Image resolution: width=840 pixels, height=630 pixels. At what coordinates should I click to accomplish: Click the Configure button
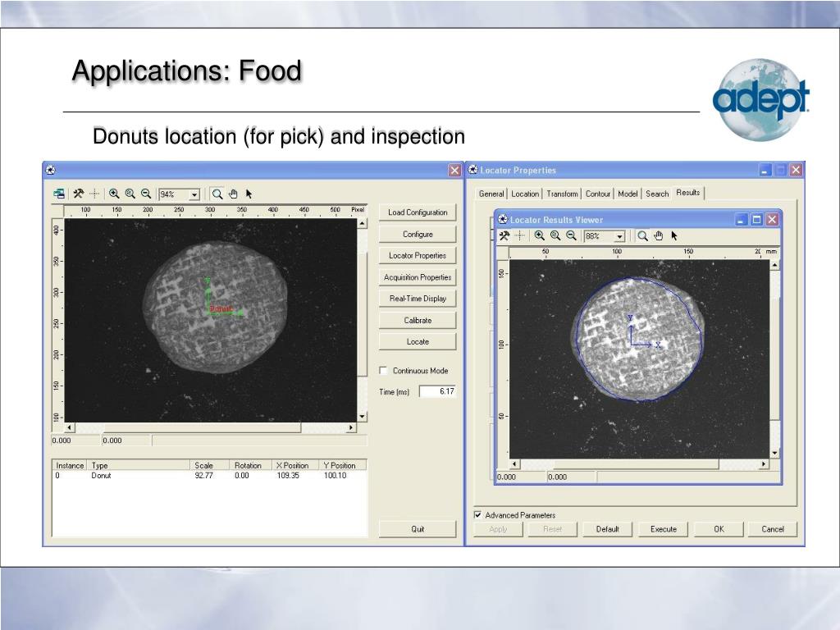[418, 234]
